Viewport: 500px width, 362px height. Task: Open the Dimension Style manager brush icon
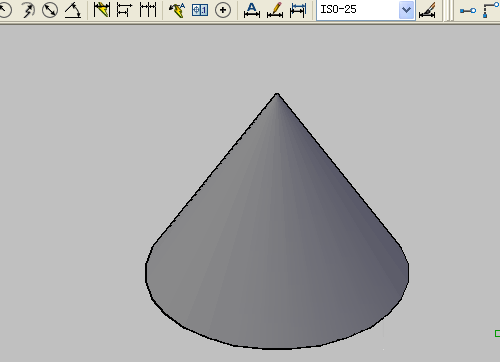[x=427, y=10]
